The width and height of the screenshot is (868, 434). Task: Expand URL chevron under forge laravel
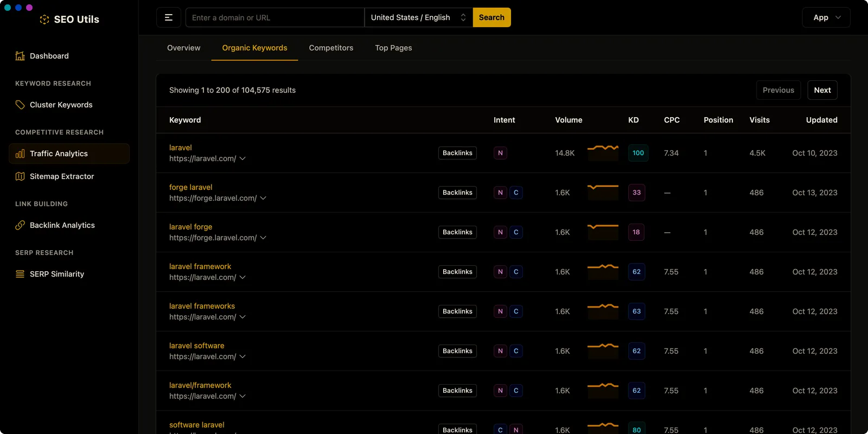(x=263, y=198)
